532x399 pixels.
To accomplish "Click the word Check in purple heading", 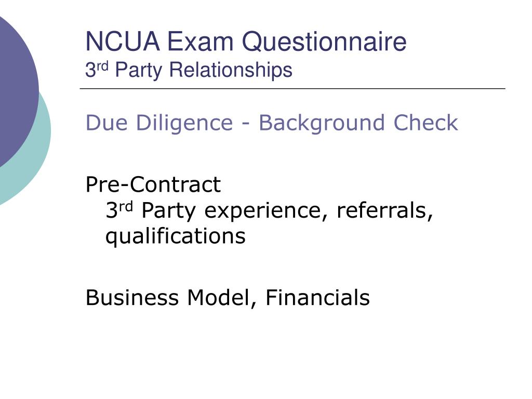I will tap(426, 123).
